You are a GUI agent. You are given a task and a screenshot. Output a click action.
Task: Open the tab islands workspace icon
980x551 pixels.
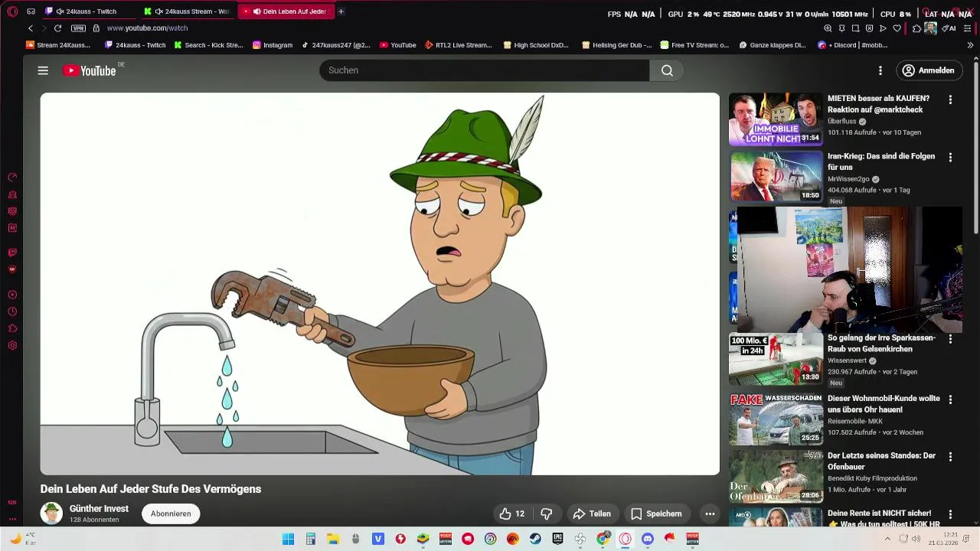point(31,11)
